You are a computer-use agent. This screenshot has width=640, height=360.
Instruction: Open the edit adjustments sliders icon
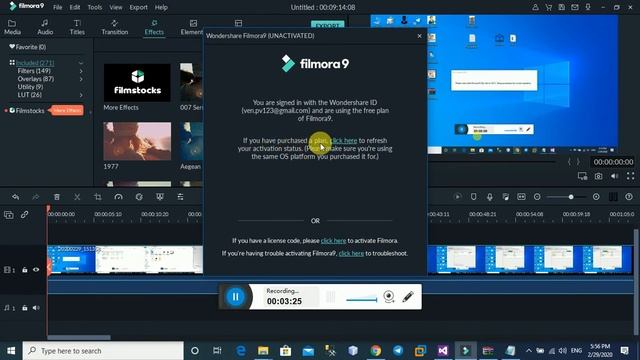click(180, 197)
